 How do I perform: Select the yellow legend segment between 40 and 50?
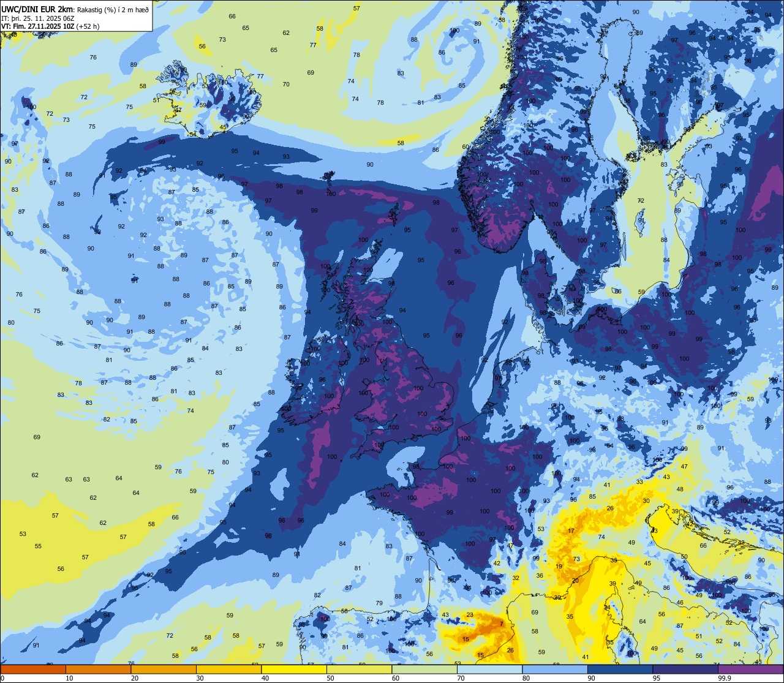(294, 669)
